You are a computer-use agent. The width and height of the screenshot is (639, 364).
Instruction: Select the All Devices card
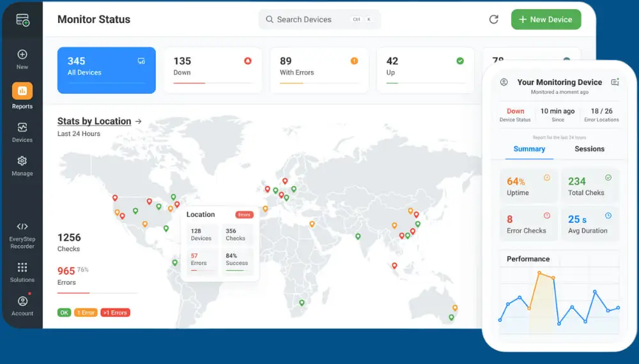pyautogui.click(x=106, y=70)
